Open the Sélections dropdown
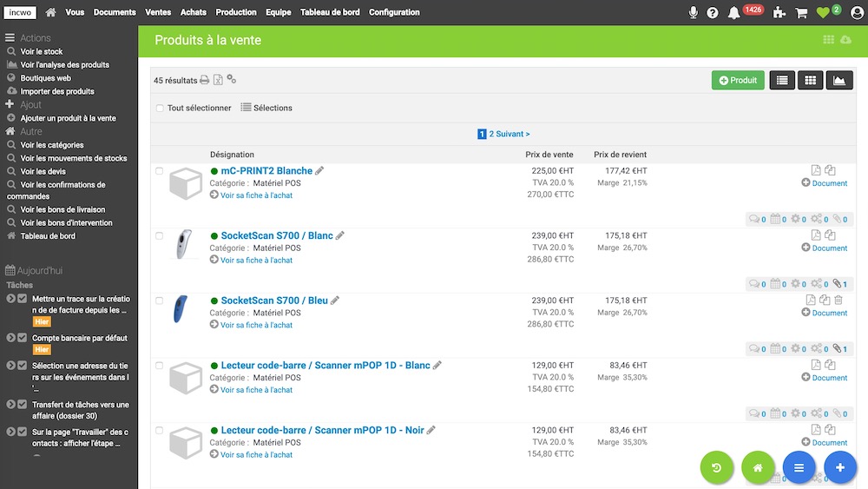 266,108
